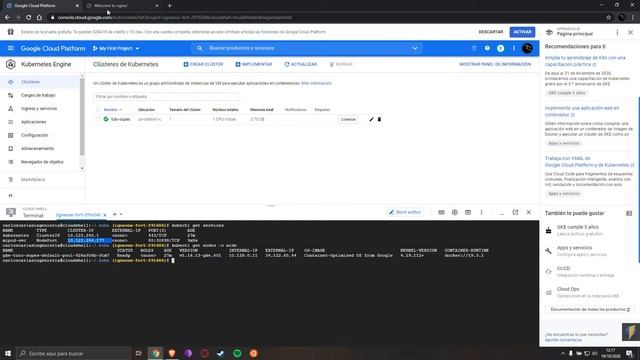Open Documentación de todos los productos
Viewport: 640px width, 360px height.
pos(590,309)
